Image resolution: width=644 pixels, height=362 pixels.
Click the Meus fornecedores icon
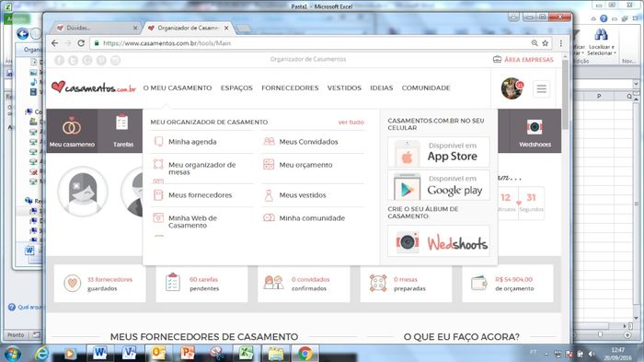(158, 195)
